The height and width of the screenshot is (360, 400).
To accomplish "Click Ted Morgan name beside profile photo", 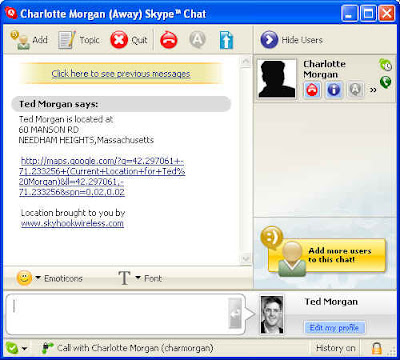I will (x=331, y=302).
